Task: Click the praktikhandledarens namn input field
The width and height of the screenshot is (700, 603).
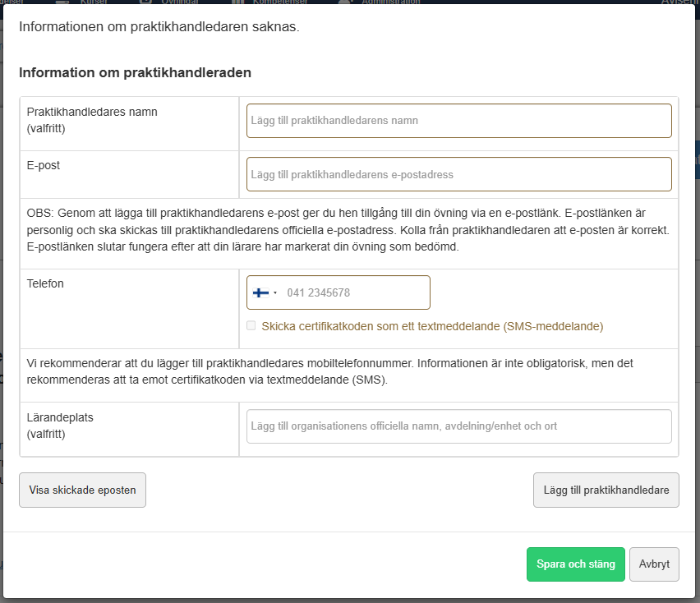Action: 458,120
